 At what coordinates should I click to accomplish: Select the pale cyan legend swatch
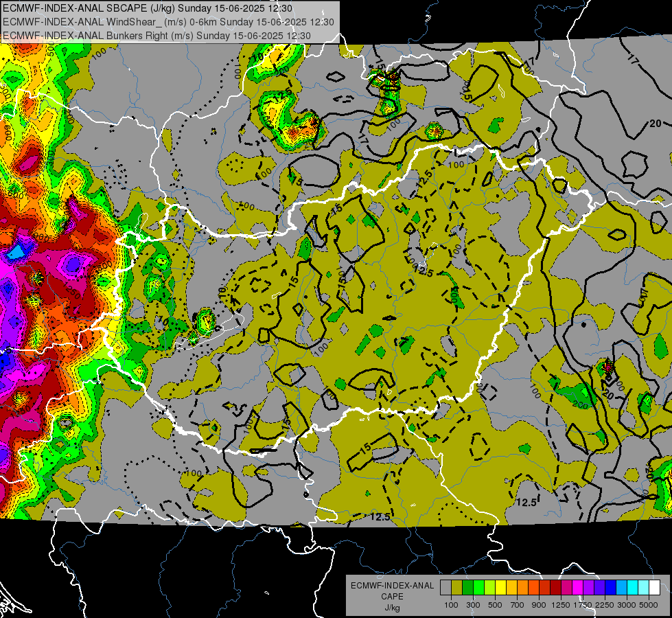(643, 588)
